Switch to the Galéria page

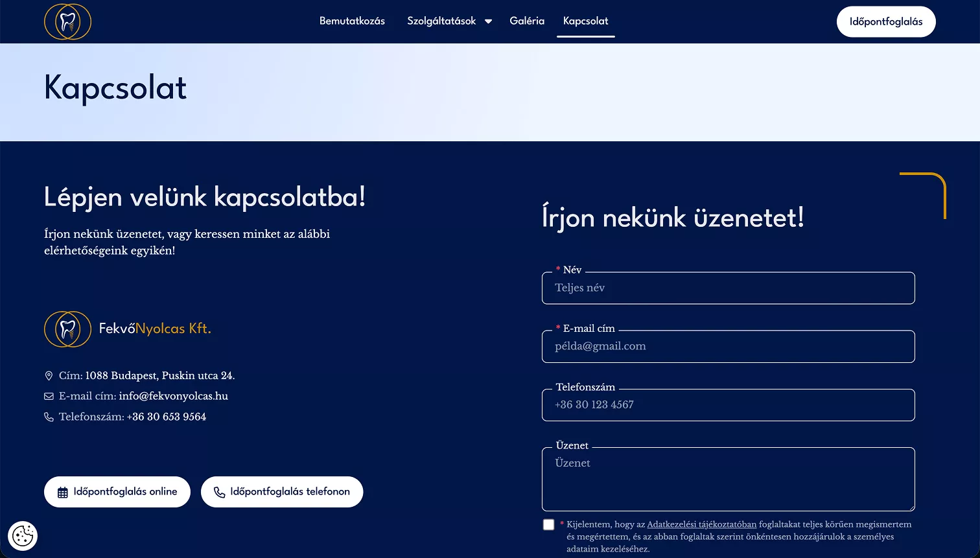pos(527,21)
